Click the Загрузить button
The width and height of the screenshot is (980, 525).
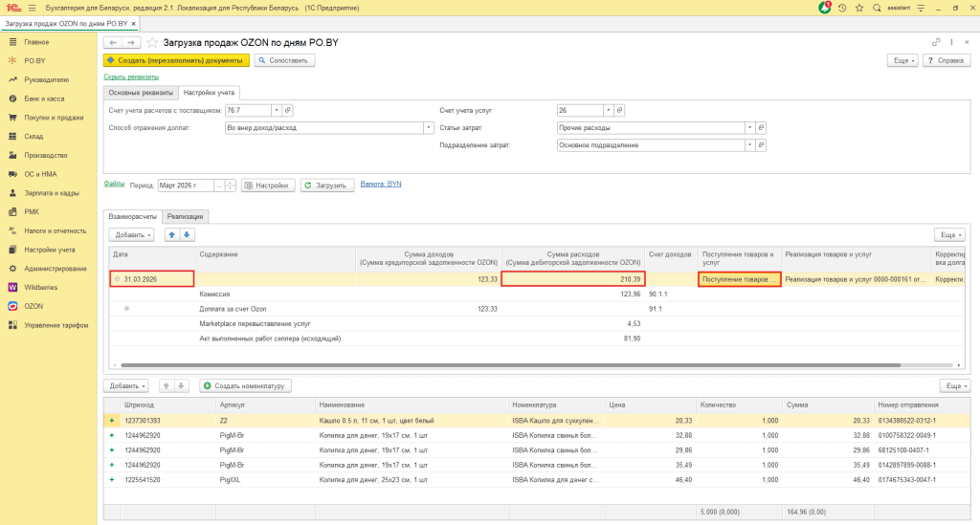point(327,186)
